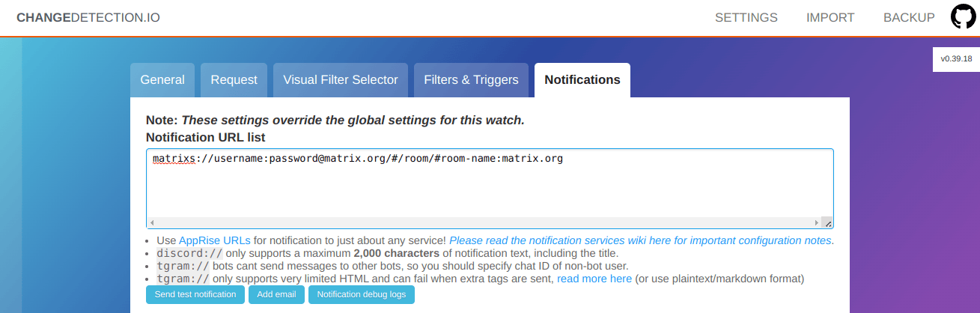Switch to the General tab
The width and height of the screenshot is (980, 313).
162,80
